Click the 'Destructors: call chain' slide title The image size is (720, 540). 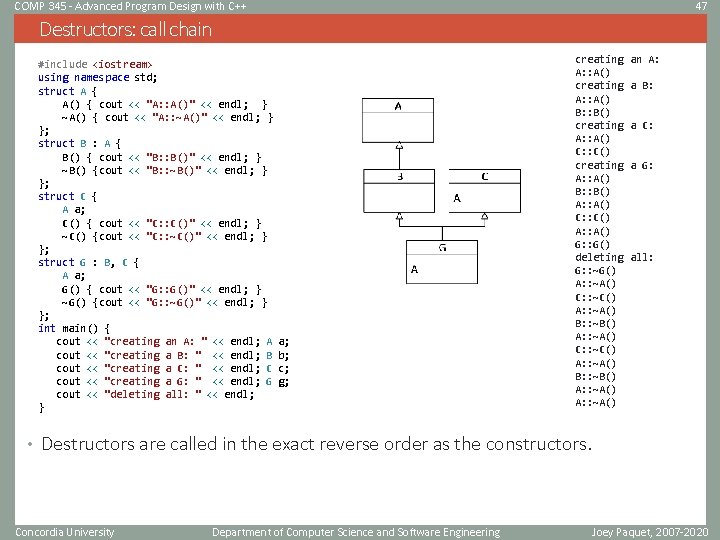[125, 29]
